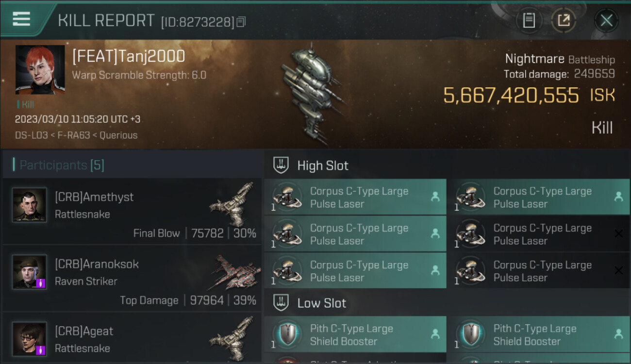Open Ageat participant portrait
The height and width of the screenshot is (364, 631).
[x=30, y=339]
